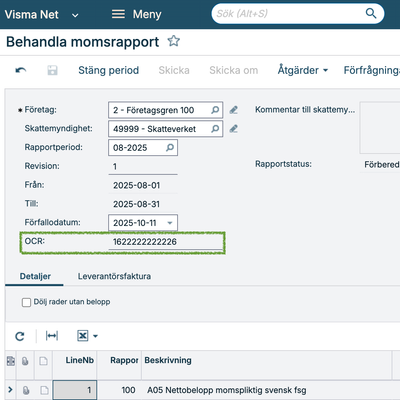Viewport: 400px width, 400px height.
Task: Open lookup for Rapportperiod 08-2025
Action: tap(170, 148)
